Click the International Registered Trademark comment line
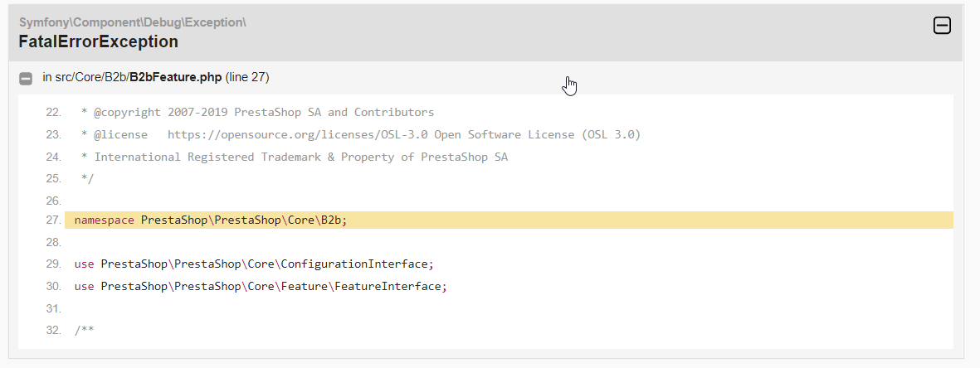 [x=295, y=157]
